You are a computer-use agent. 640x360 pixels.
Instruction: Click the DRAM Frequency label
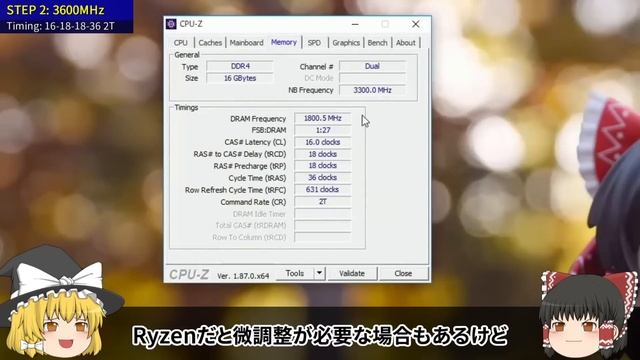[258, 119]
